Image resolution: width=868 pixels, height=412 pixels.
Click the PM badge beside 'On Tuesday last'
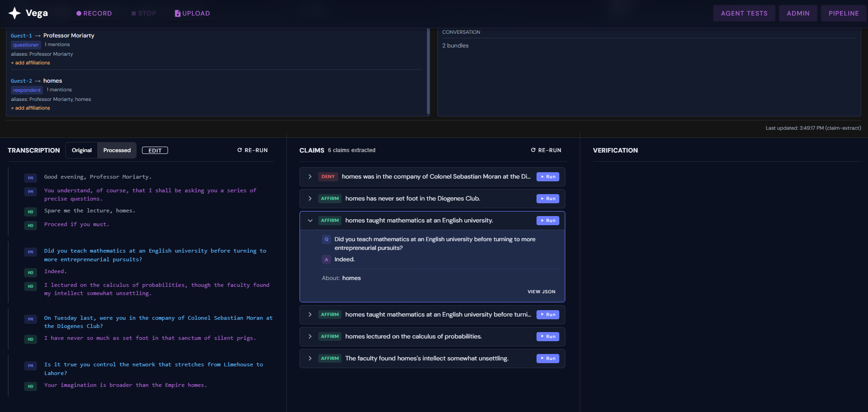click(31, 319)
